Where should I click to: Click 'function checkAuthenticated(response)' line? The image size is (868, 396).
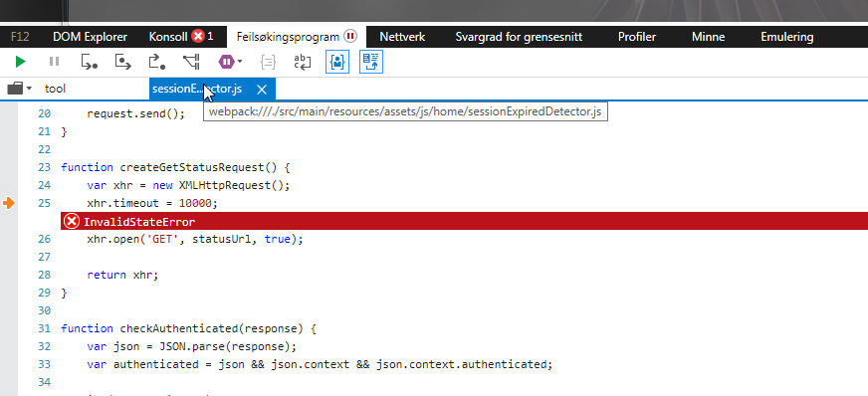pyautogui.click(x=188, y=328)
